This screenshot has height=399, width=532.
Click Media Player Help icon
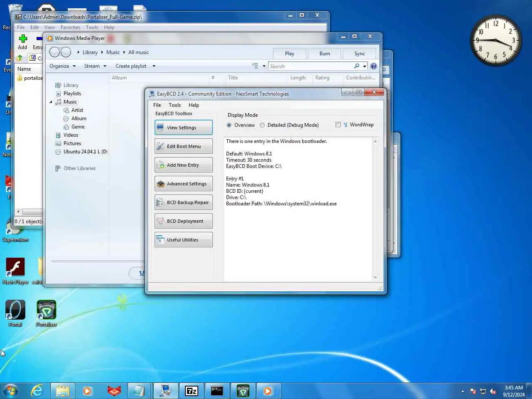point(374,66)
